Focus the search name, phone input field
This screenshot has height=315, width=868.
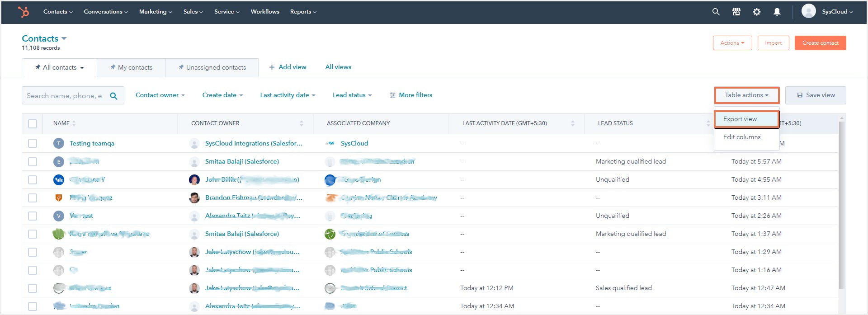[64, 96]
